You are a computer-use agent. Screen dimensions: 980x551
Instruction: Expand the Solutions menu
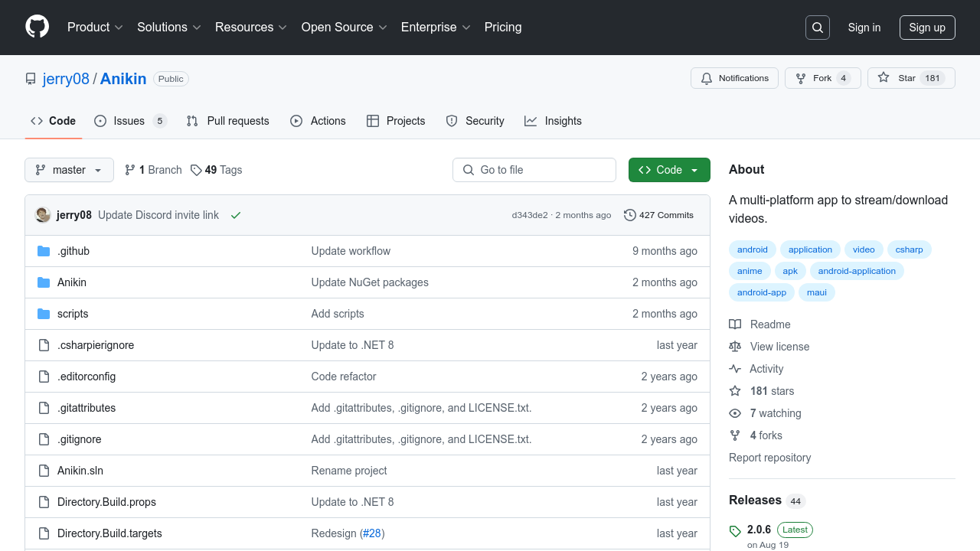[x=168, y=27]
